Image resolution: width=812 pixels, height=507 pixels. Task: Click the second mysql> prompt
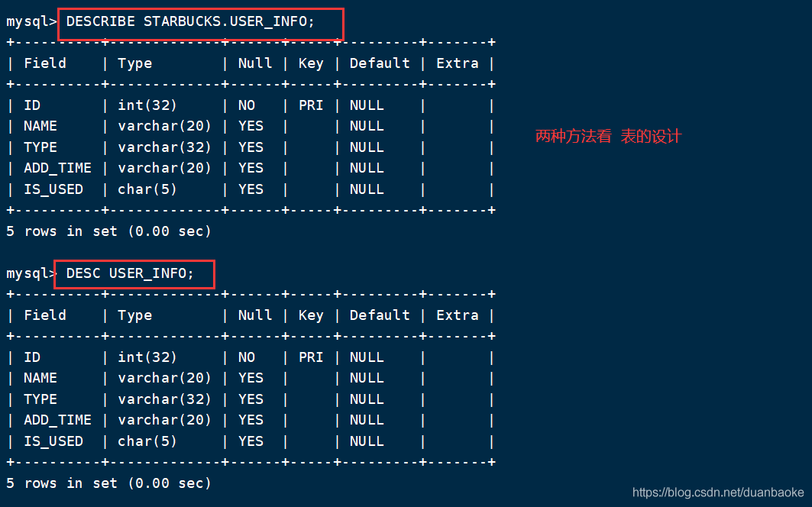[31, 273]
